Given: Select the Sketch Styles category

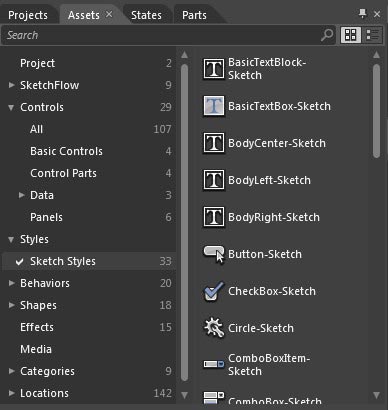Looking at the screenshot, I should [x=89, y=261].
